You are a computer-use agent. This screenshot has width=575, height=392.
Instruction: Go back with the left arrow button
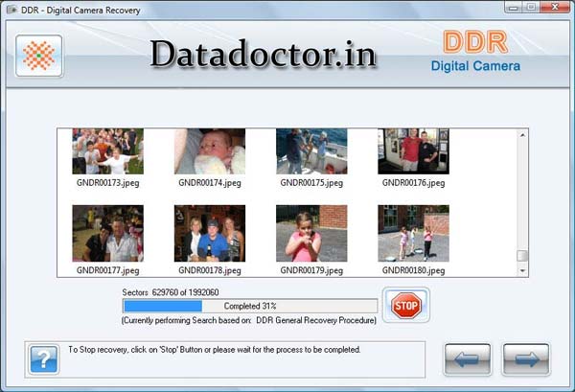pos(468,359)
